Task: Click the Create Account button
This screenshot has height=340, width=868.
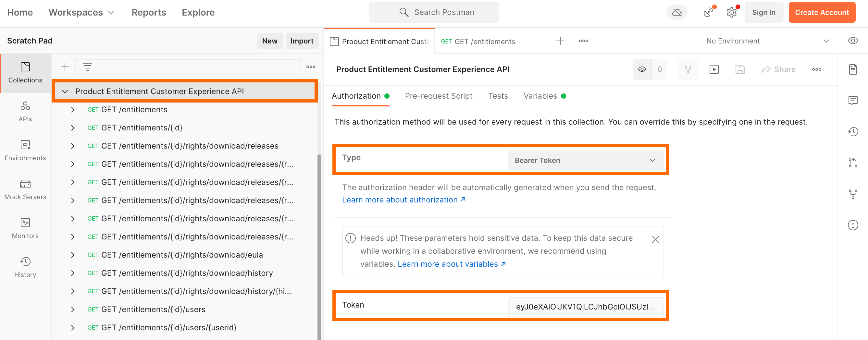Action: pyautogui.click(x=822, y=12)
